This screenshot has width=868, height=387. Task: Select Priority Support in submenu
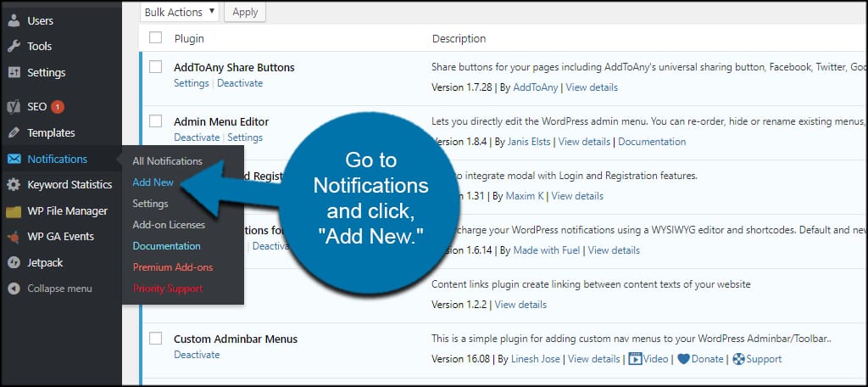point(168,289)
